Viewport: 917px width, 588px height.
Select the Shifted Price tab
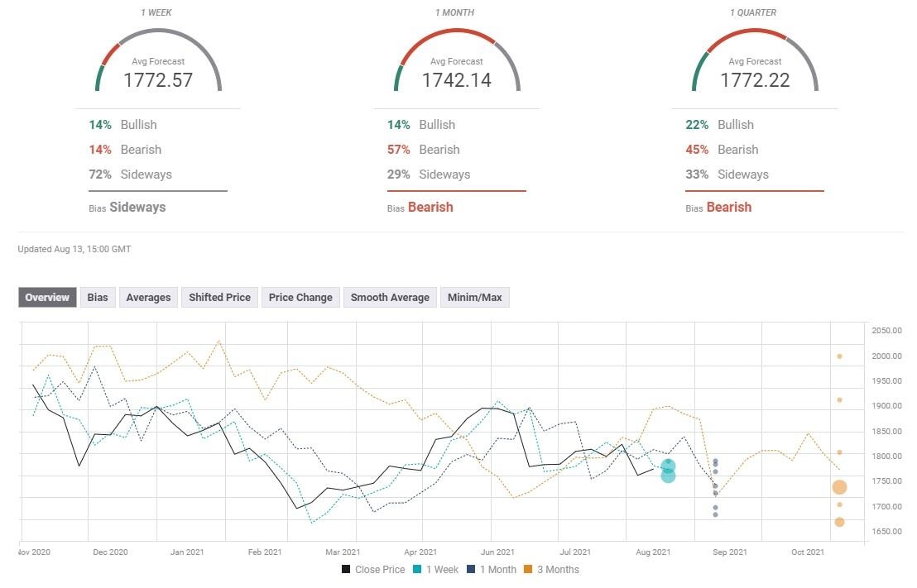pyautogui.click(x=218, y=297)
